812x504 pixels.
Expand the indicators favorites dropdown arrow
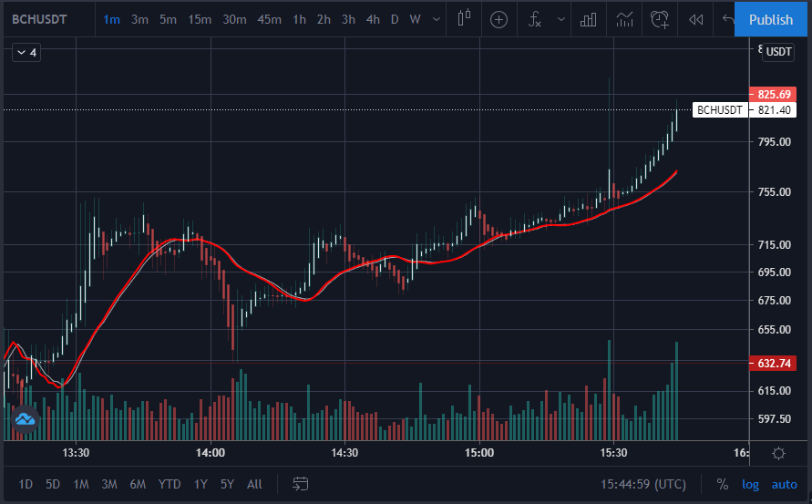[x=560, y=20]
